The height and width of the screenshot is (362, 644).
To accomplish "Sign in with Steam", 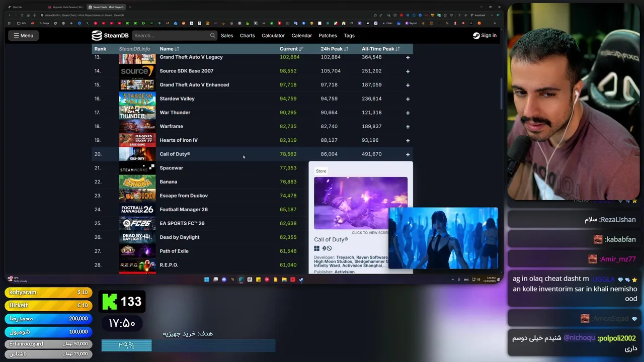I will pyautogui.click(x=485, y=35).
